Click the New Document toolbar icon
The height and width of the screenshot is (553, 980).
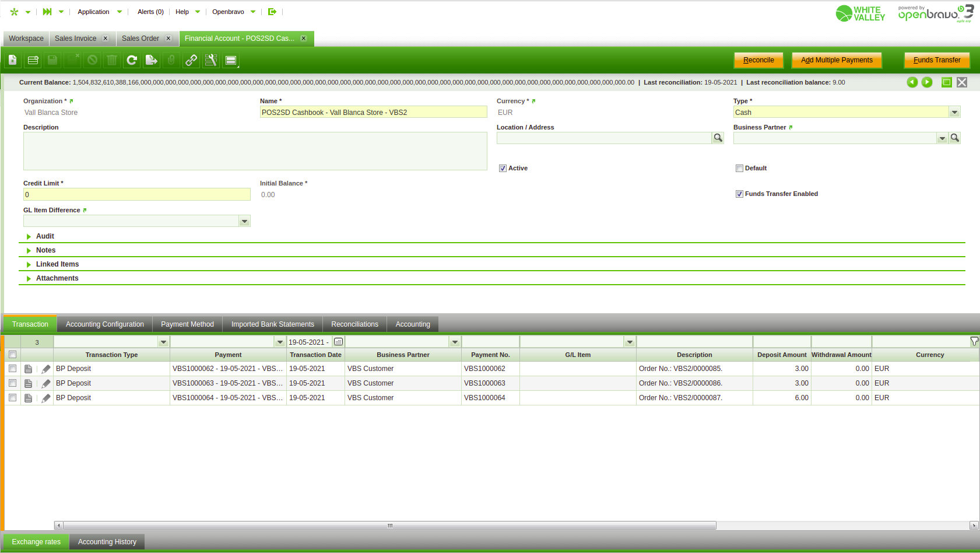[13, 60]
